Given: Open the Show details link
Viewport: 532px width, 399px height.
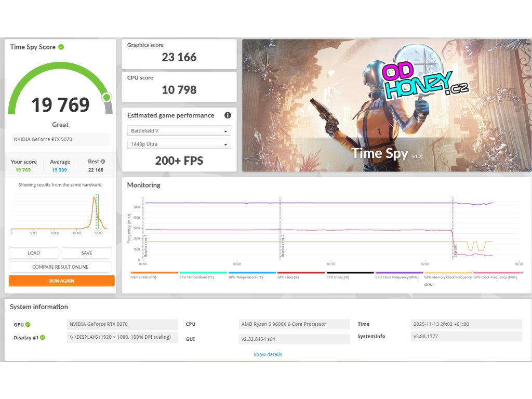Looking at the screenshot, I should 268,354.
